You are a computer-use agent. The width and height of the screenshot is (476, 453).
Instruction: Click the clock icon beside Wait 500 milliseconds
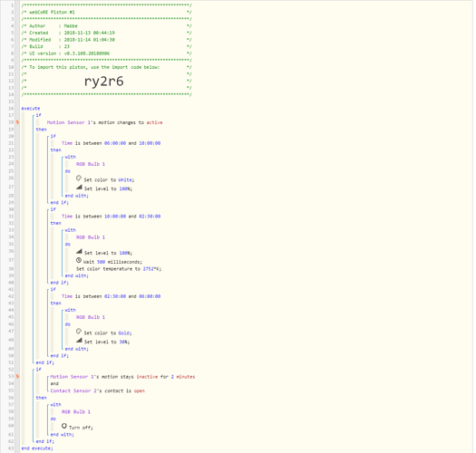tap(79, 260)
